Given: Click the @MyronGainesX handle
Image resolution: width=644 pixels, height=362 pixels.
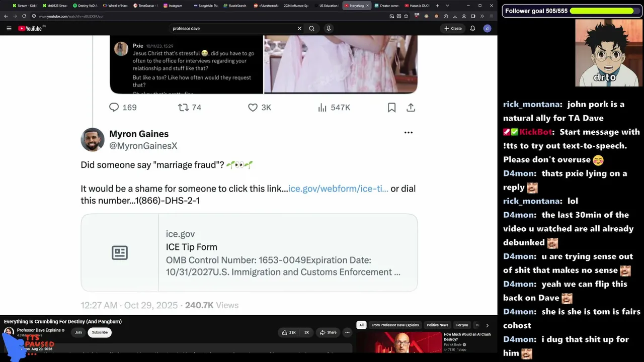Looking at the screenshot, I should tap(143, 146).
